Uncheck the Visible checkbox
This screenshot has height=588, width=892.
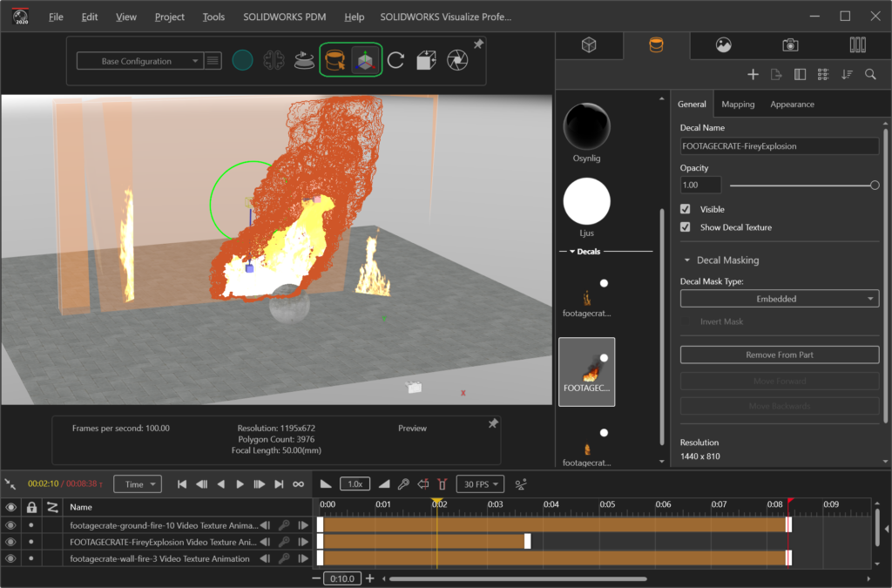coord(686,209)
